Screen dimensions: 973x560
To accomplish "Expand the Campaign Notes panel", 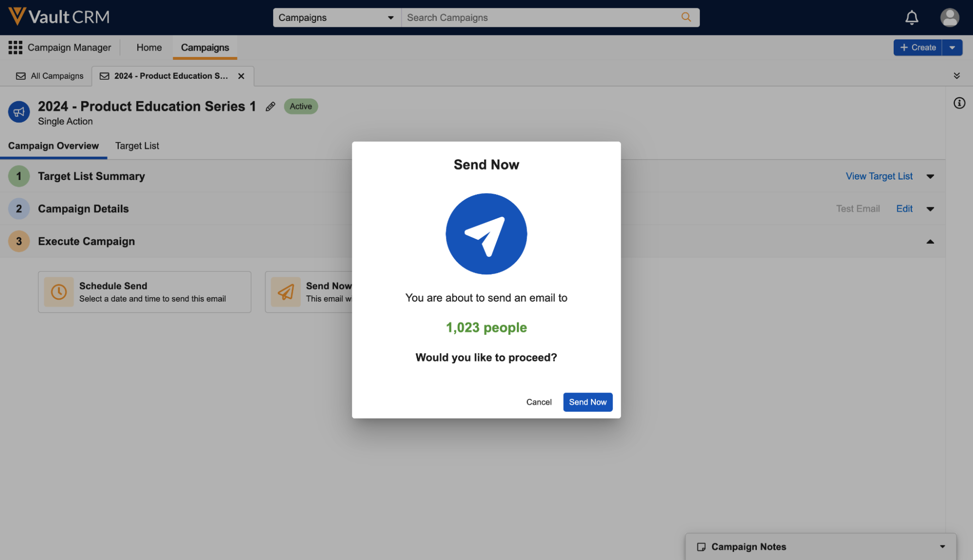I will click(942, 546).
